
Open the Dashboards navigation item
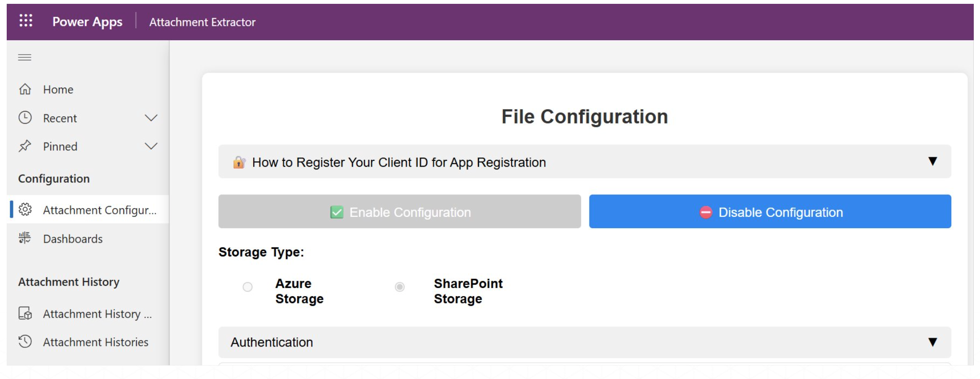[x=73, y=239]
